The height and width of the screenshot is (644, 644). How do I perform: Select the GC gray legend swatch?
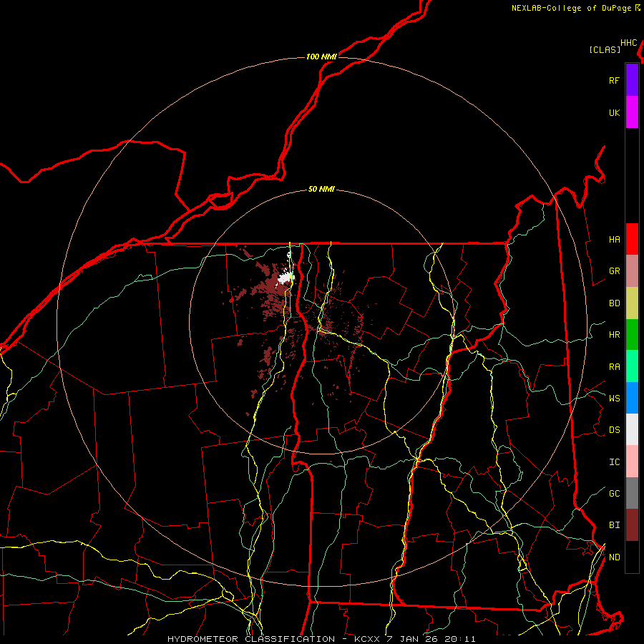632,493
